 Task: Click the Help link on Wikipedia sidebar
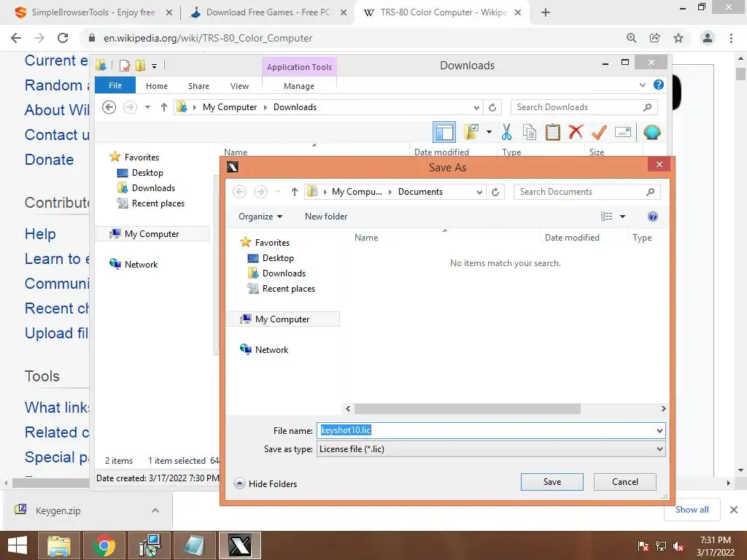pos(40,234)
